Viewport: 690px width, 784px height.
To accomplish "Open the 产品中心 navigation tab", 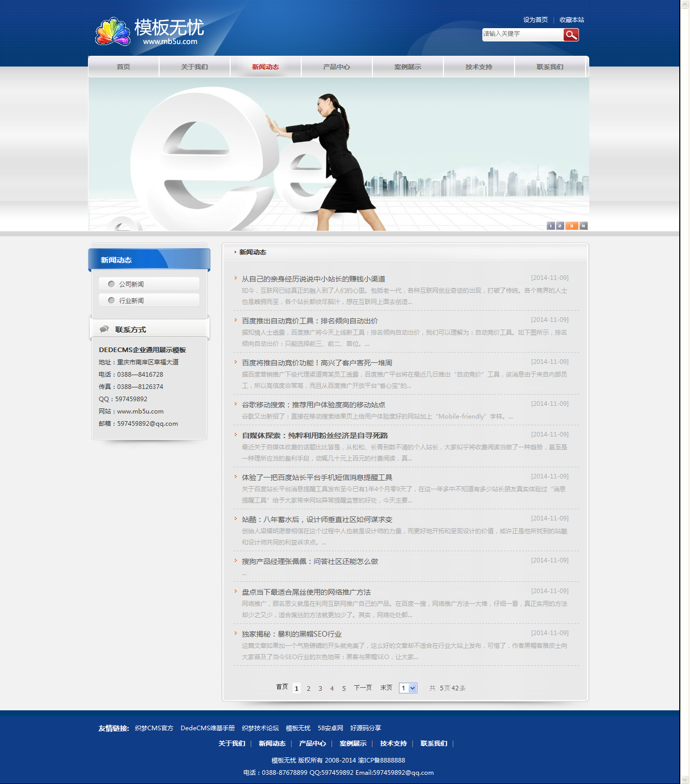I will point(337,67).
